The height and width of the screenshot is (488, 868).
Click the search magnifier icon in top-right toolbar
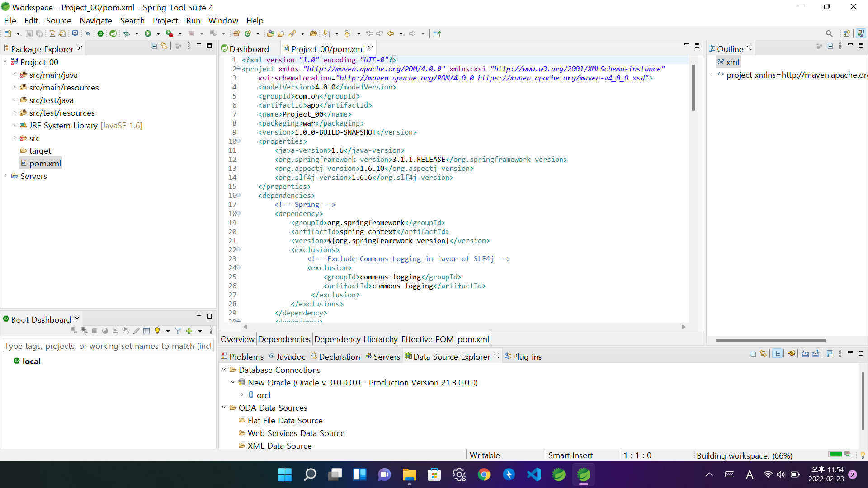click(x=829, y=33)
